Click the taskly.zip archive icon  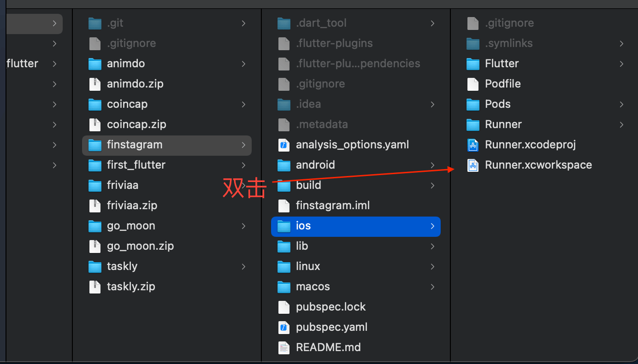(95, 287)
